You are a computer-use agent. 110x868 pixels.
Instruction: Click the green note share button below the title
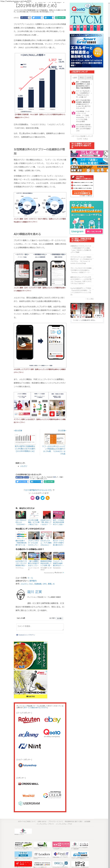pos(60,17)
